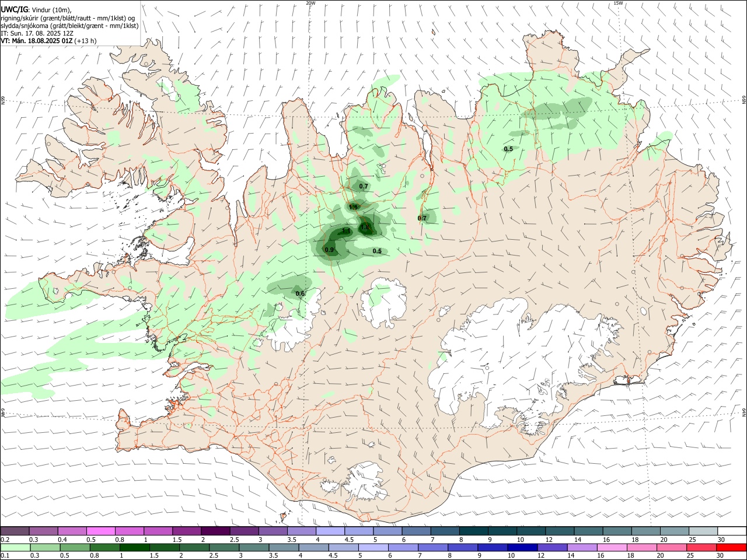The image size is (747, 560).
Task: Select the blue-gray swatch between 3.5 and 4 in rain legend
Action: [283, 548]
